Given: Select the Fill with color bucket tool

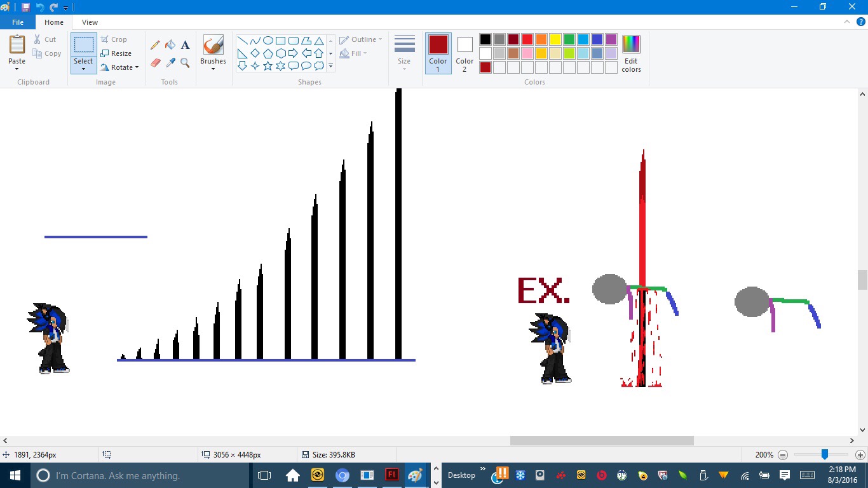Looking at the screenshot, I should coord(170,45).
